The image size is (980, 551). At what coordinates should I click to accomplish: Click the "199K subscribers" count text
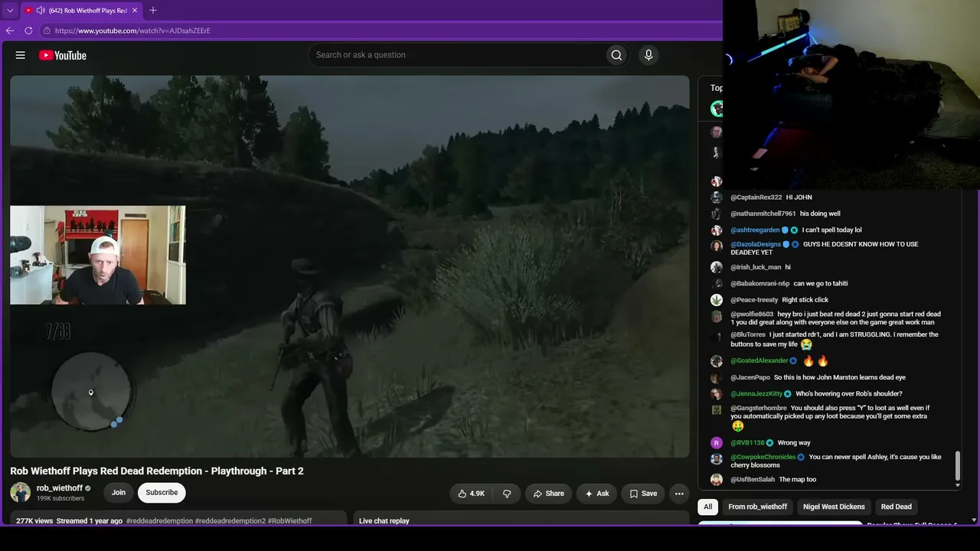pos(60,499)
